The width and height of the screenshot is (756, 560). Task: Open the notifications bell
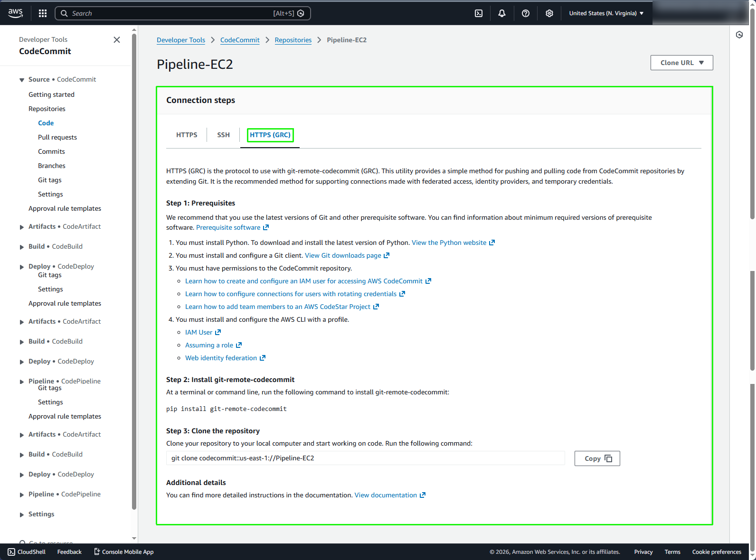coord(502,13)
